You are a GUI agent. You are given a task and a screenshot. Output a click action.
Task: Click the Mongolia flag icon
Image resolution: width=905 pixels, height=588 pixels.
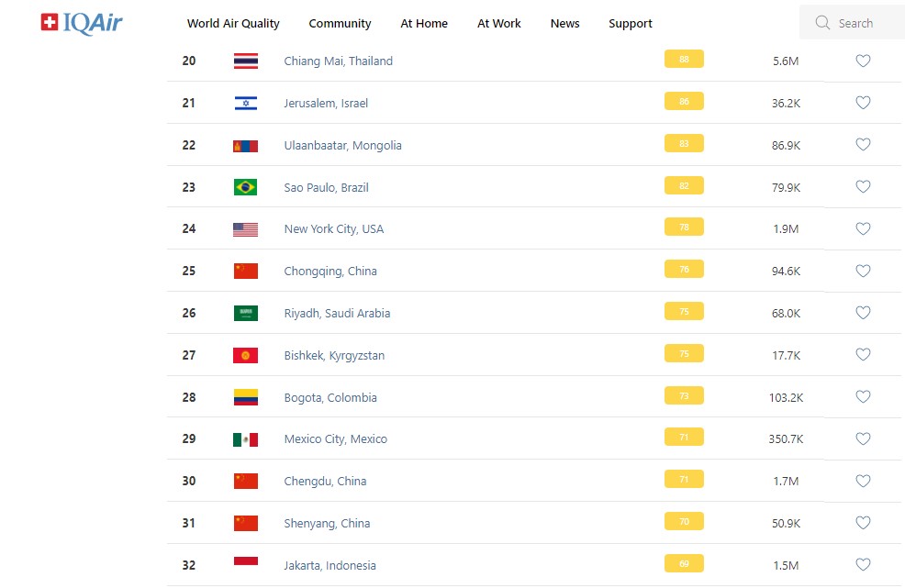[x=245, y=146]
